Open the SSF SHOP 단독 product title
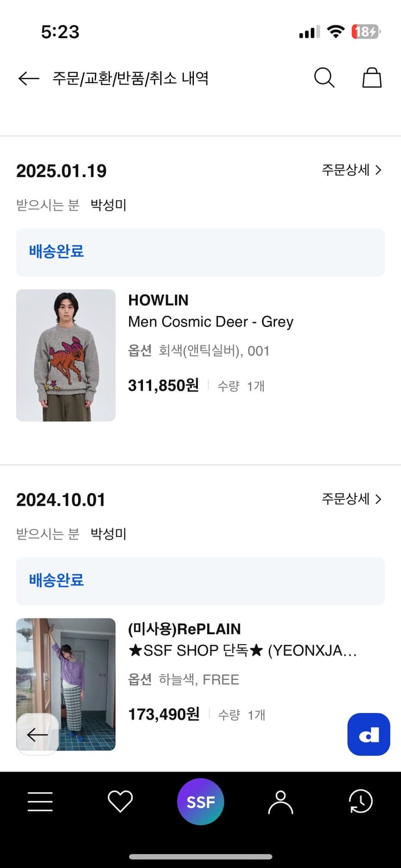Viewport: 401px width, 868px height. (242, 650)
